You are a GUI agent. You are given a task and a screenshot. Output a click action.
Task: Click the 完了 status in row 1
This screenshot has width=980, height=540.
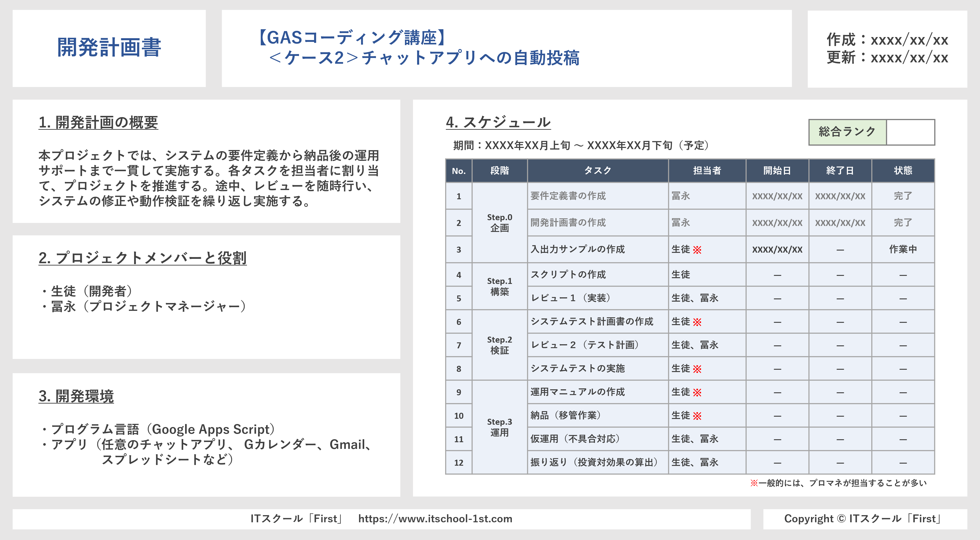point(903,196)
